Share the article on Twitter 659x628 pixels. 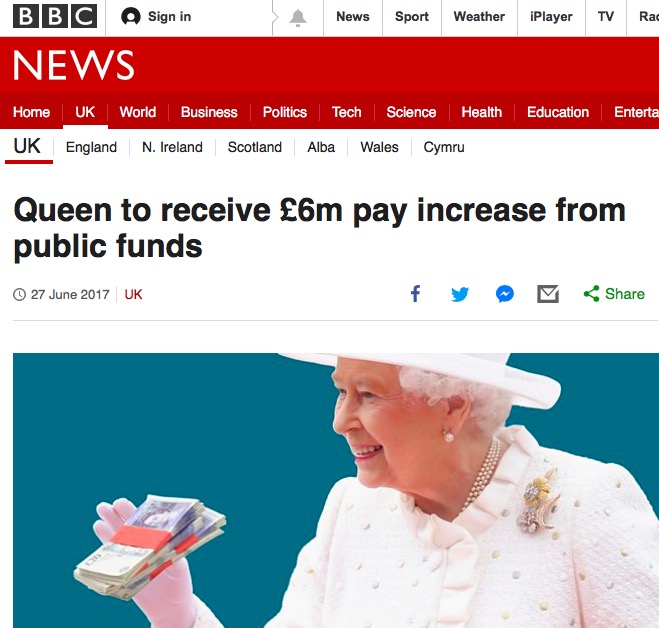click(460, 294)
